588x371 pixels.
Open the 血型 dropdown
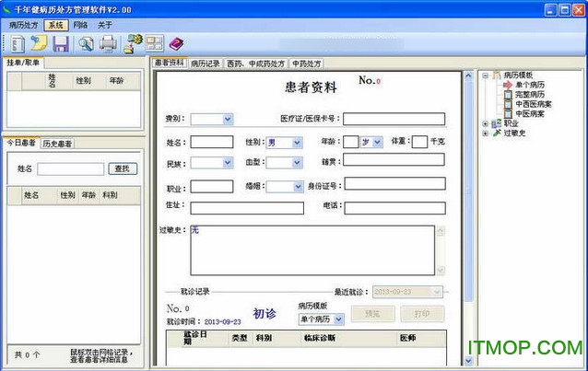(297, 163)
